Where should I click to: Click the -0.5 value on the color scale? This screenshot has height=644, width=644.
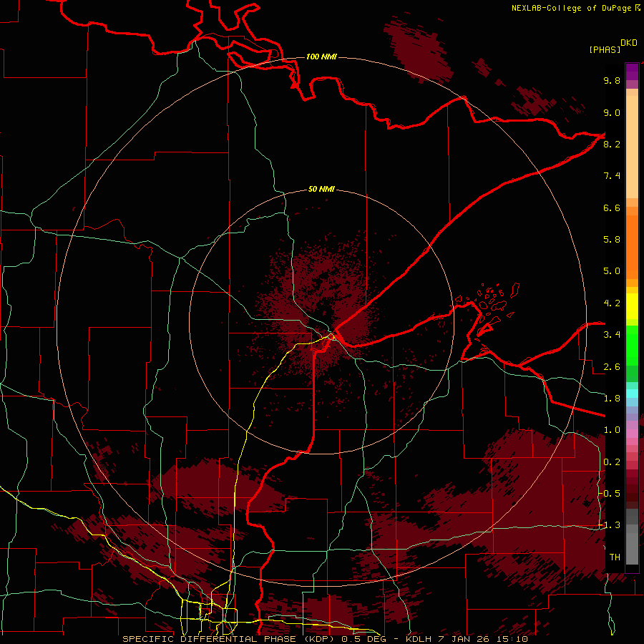pyautogui.click(x=609, y=494)
